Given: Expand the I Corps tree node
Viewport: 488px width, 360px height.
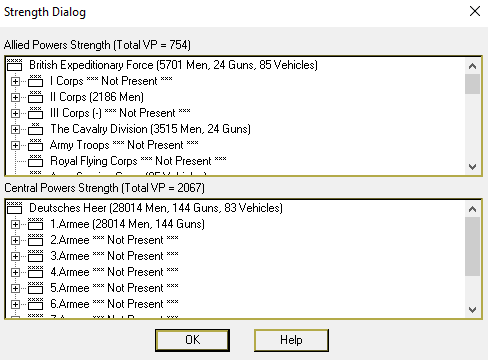Looking at the screenshot, I should [15, 81].
